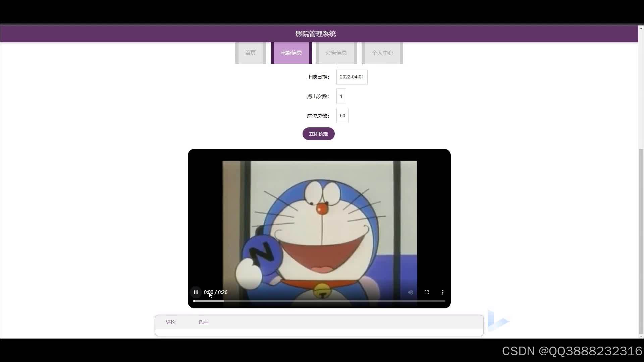Viewport: 644px width, 362px height.
Task: Select the 电影信息 tab
Action: 291,53
